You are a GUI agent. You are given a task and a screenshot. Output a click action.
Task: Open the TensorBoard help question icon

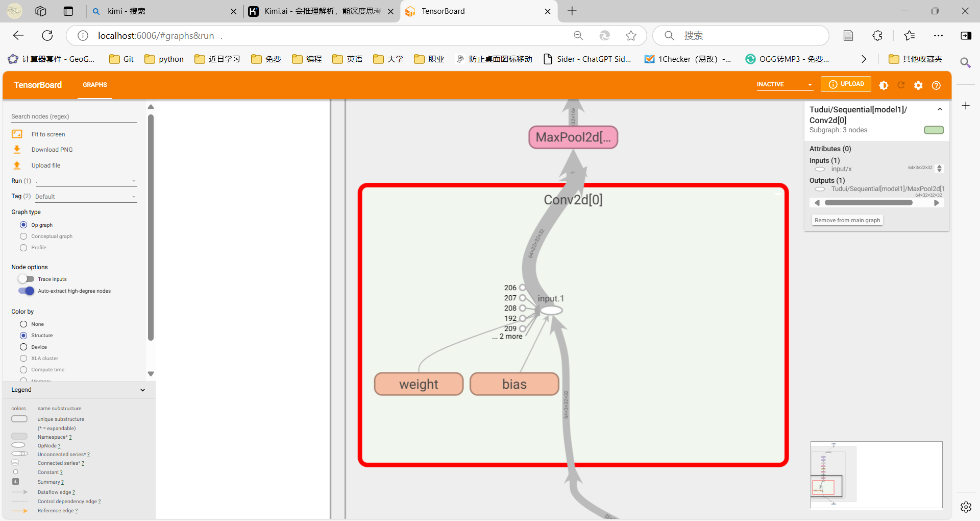pos(936,85)
